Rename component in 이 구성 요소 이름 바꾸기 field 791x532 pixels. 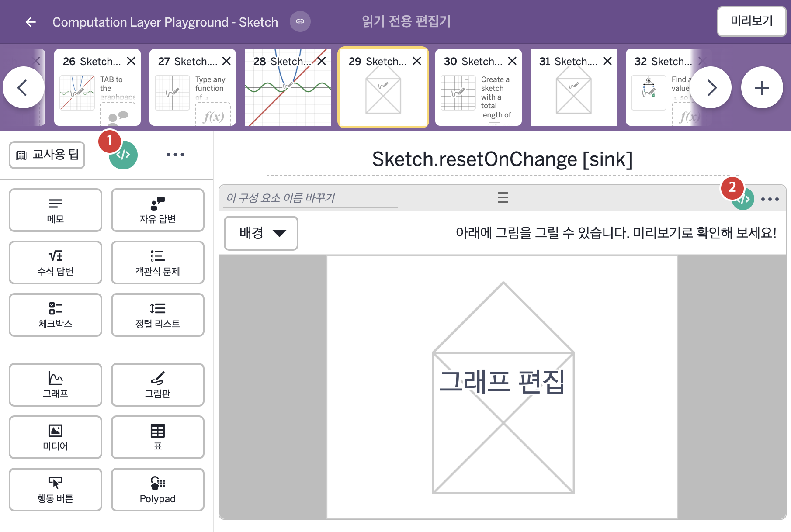click(311, 198)
